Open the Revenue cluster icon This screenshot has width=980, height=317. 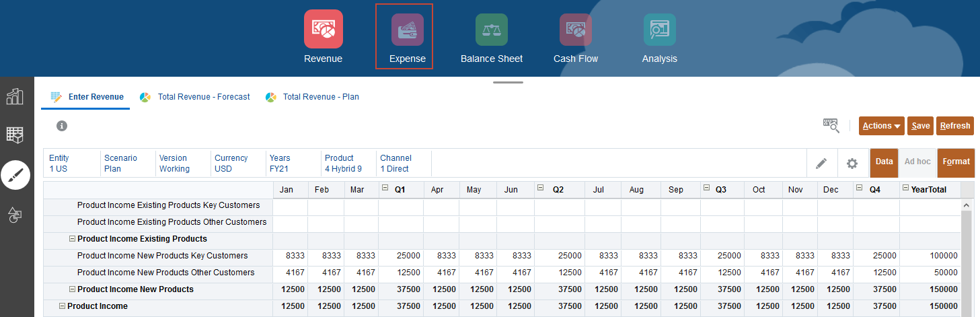323,30
